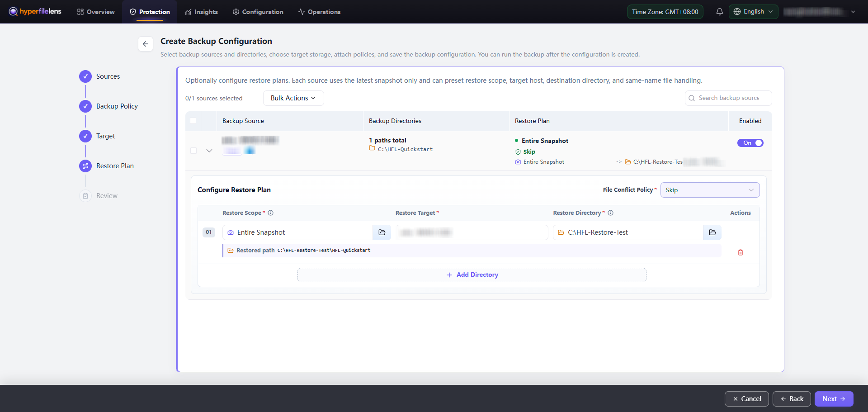Select the Protection tab

click(150, 12)
